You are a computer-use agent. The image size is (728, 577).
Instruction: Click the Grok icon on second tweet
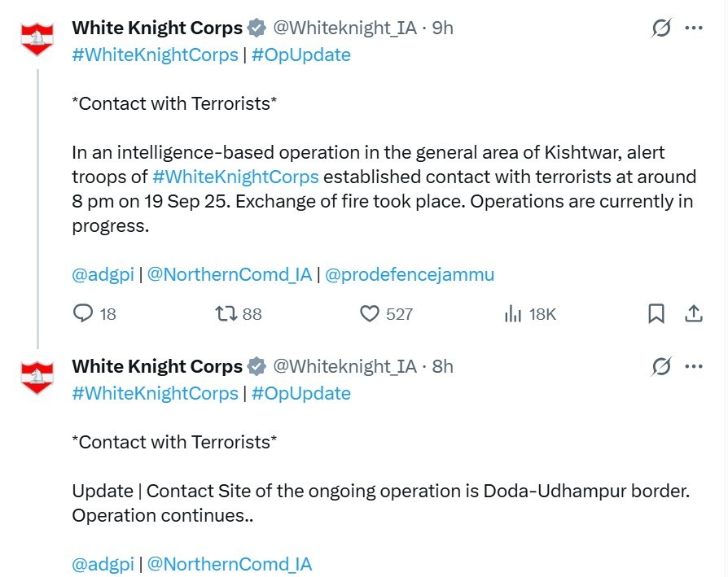(661, 367)
